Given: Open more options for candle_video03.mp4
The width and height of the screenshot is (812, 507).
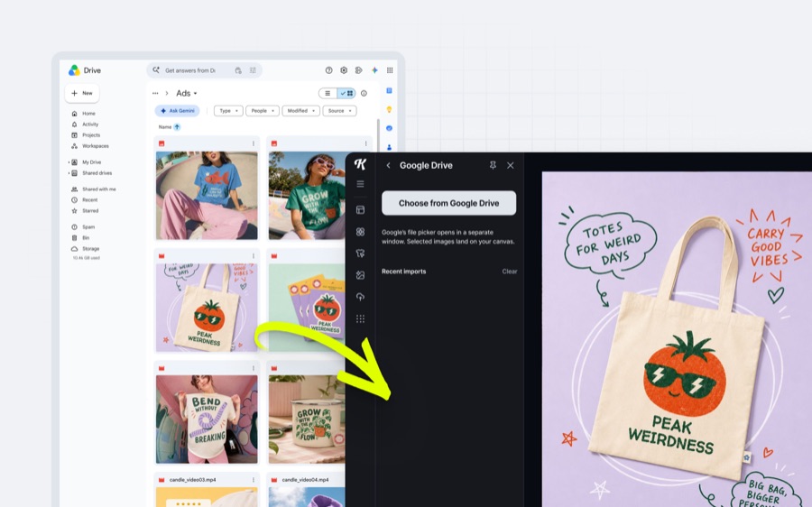Looking at the screenshot, I should click(x=254, y=480).
